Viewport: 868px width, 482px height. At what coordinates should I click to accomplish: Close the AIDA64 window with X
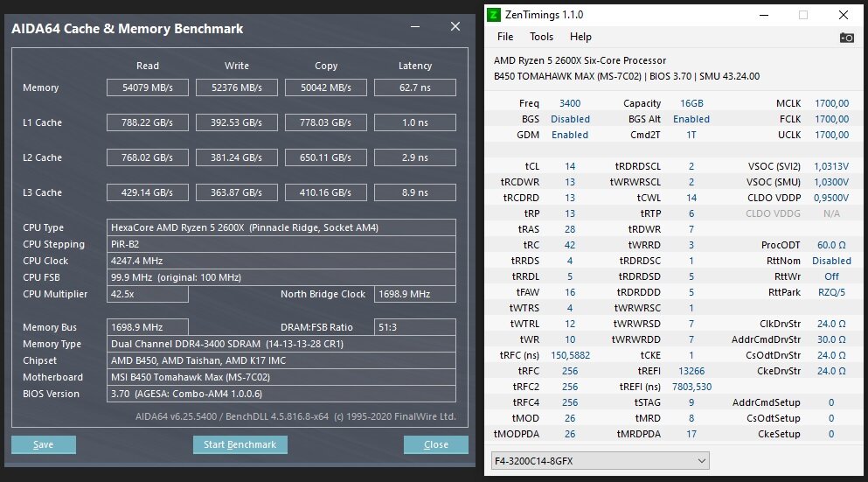tap(455, 26)
